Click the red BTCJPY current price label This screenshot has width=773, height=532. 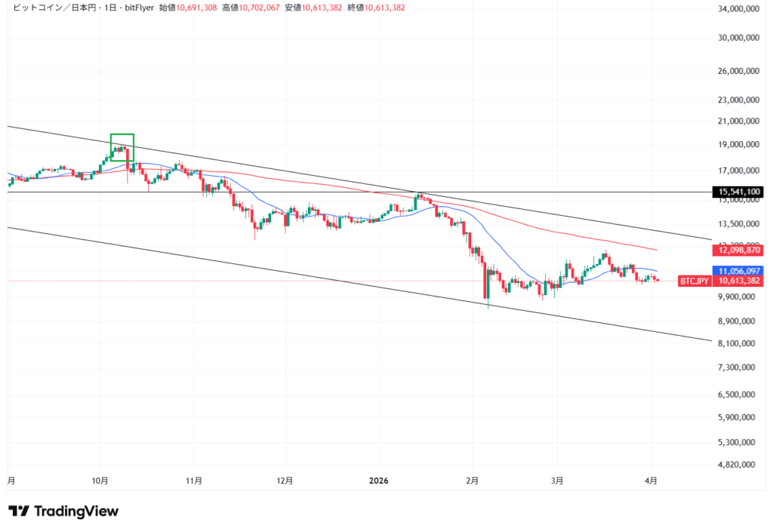(x=693, y=281)
